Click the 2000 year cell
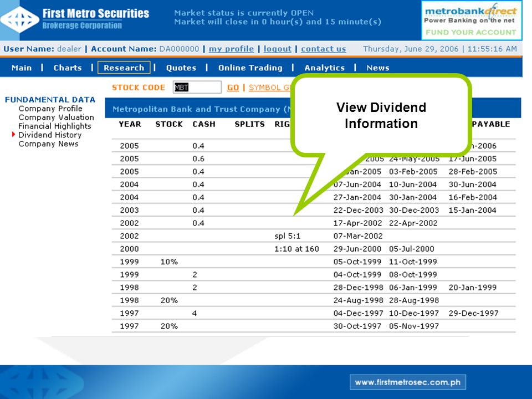 129,249
